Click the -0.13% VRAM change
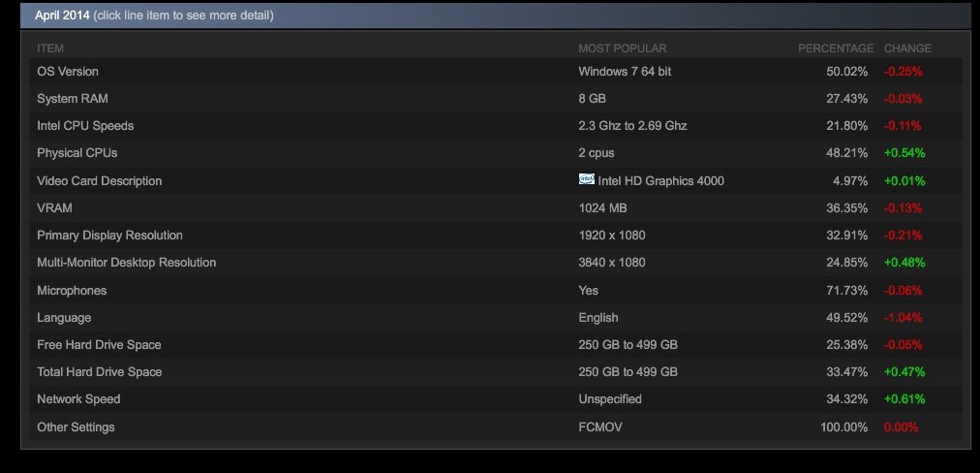Screen dimensions: 980x473 click(x=903, y=207)
